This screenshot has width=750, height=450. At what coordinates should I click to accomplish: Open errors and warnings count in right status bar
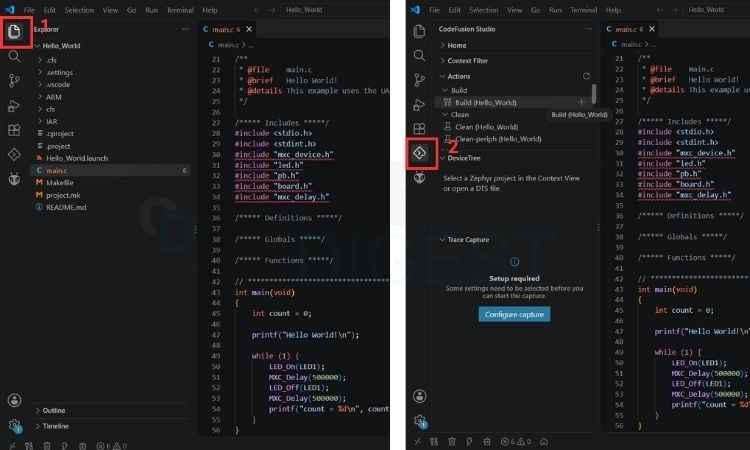516,441
